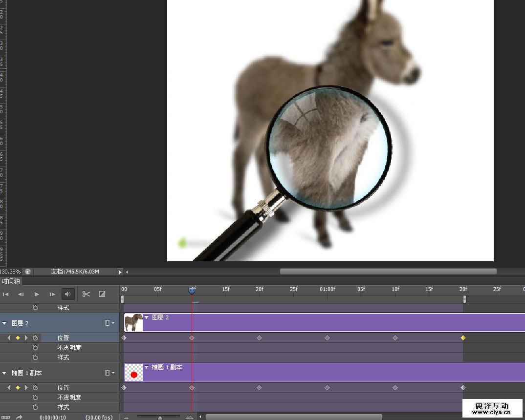Click the transition icon next to scissors

pyautogui.click(x=102, y=294)
